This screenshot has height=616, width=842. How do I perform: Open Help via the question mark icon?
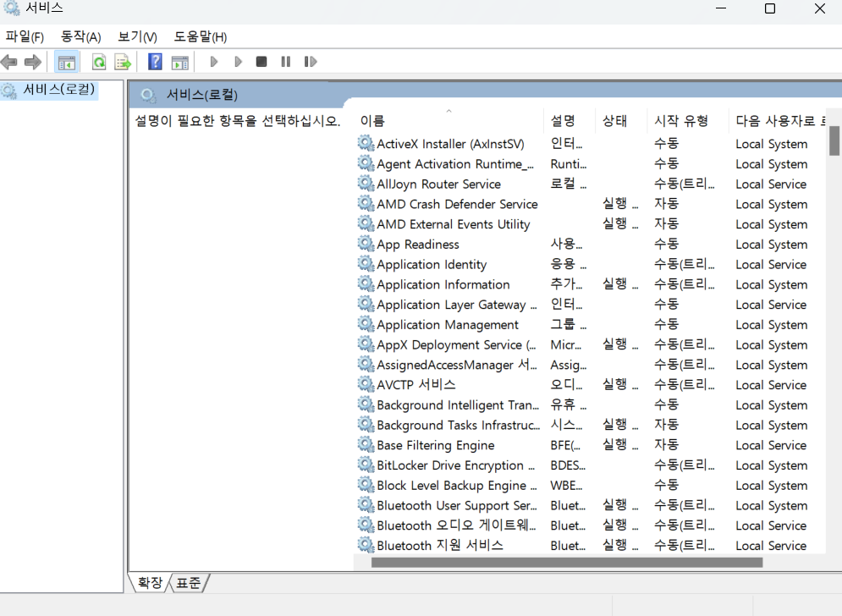(154, 61)
